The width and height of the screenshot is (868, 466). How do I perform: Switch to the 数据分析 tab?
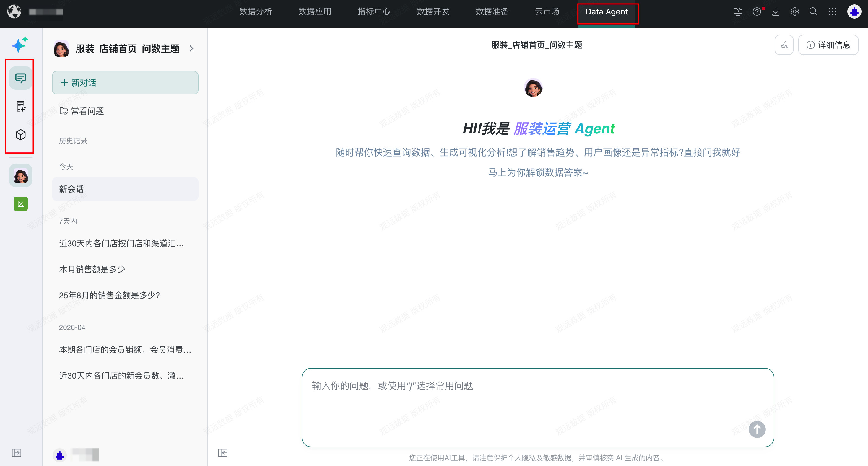(256, 12)
